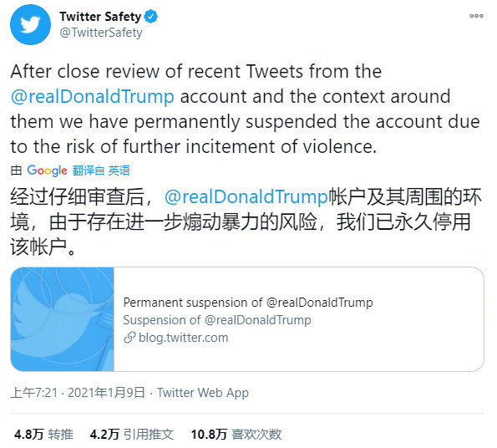Click the blue verified badge icon
The height and width of the screenshot is (448, 497).
pos(151,17)
